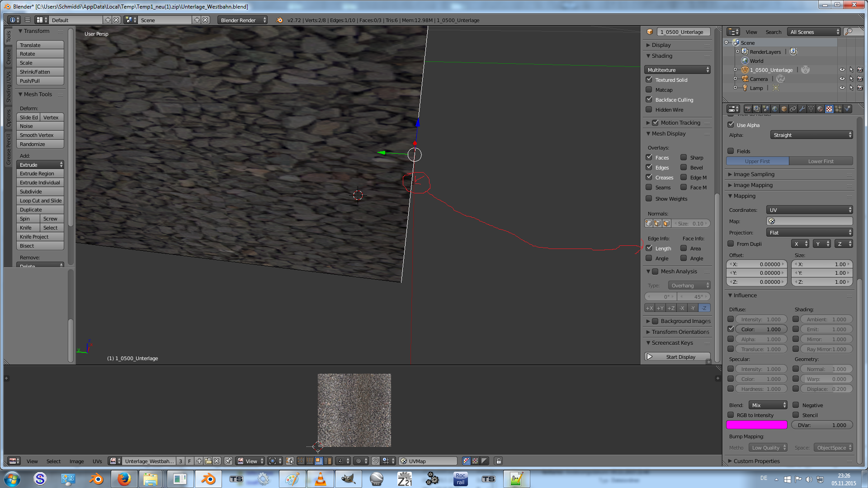
Task: Disable the Backface Culling checkbox
Action: click(x=649, y=99)
